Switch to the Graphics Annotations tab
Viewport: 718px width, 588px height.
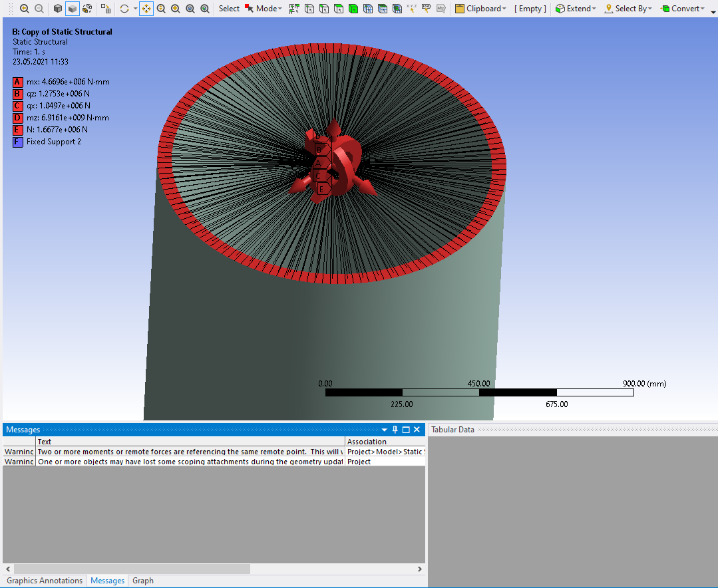point(45,581)
